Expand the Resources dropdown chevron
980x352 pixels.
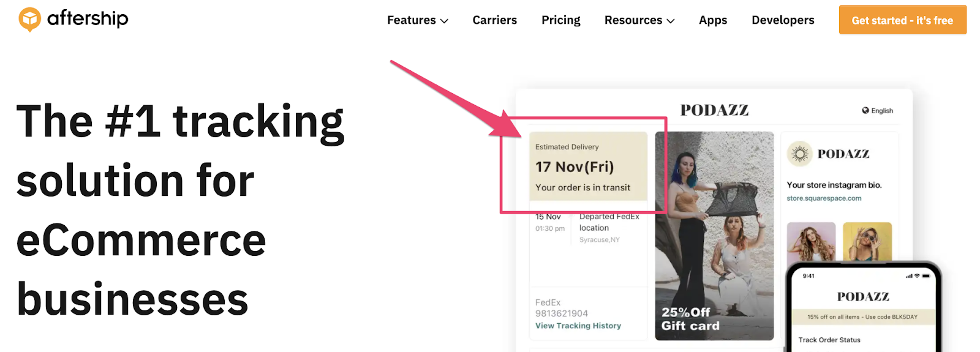[671, 21]
